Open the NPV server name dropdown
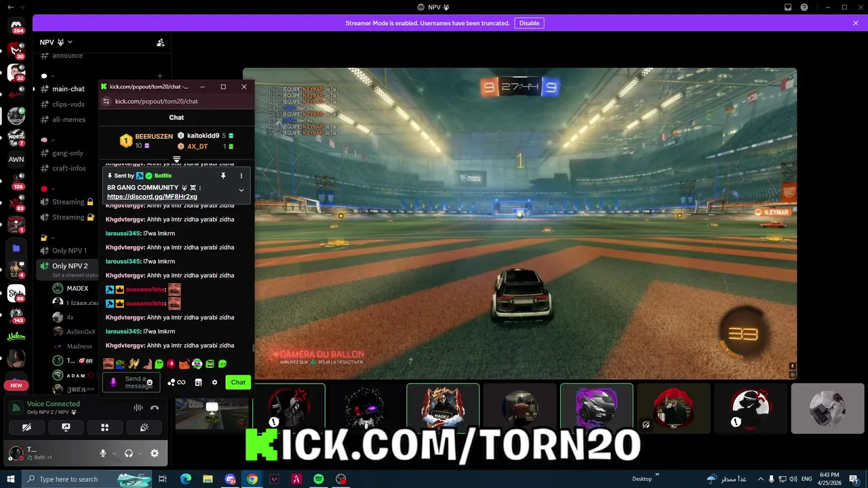 coord(56,42)
